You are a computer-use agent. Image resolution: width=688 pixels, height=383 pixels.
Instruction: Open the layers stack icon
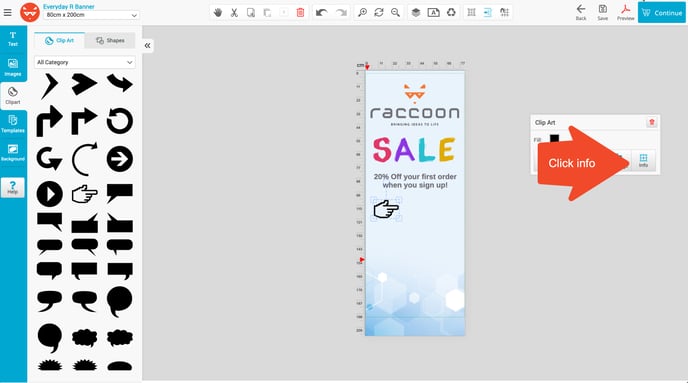click(416, 12)
